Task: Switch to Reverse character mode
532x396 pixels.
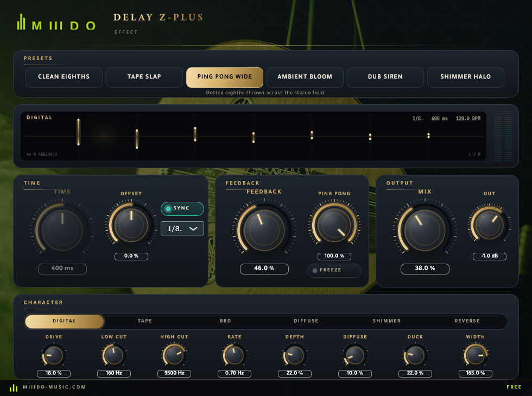Action: pyautogui.click(x=467, y=321)
